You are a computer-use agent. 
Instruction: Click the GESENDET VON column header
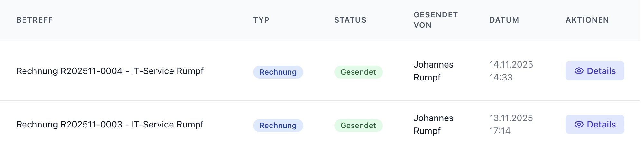click(x=436, y=20)
